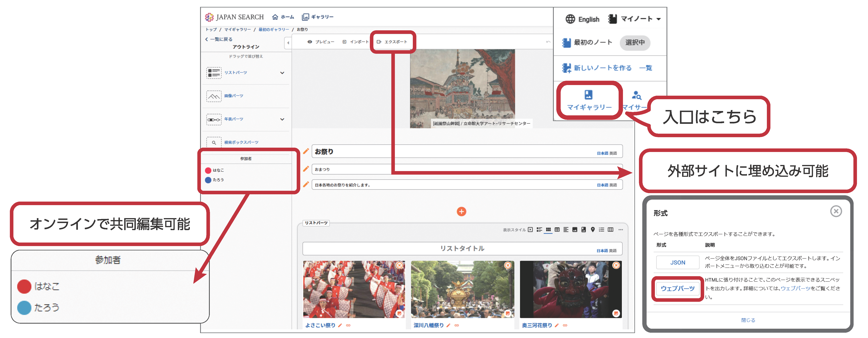The height and width of the screenshot is (338, 868).
Task: Select text-only lines display style icon
Action: coord(566,230)
